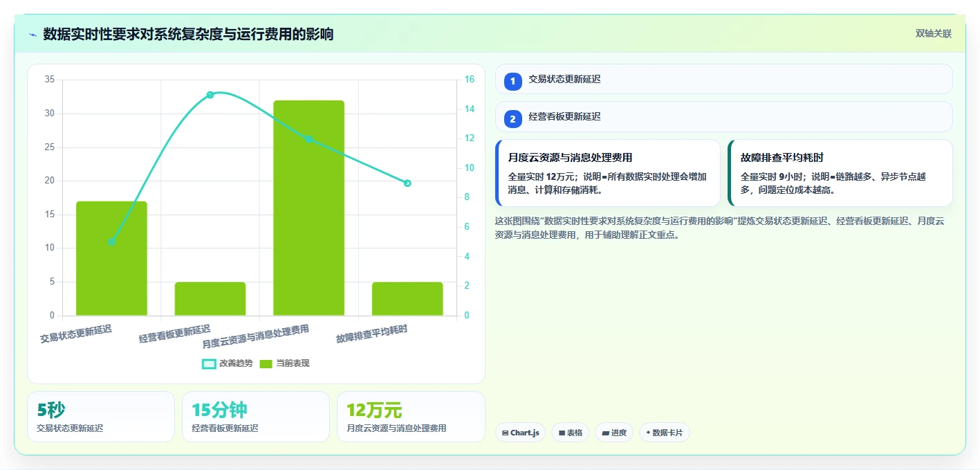Click the 全量实时 12万元 description text
Image resolution: width=980 pixels, height=470 pixels.
[607, 183]
